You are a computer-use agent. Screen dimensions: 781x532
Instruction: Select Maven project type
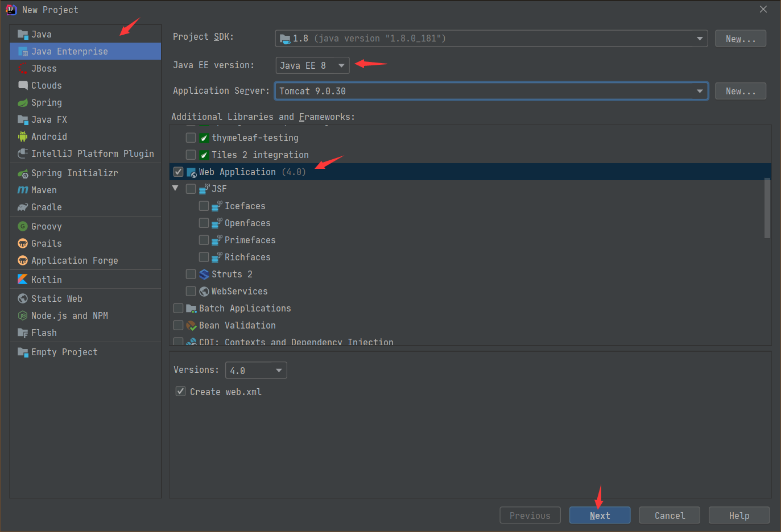coord(85,190)
